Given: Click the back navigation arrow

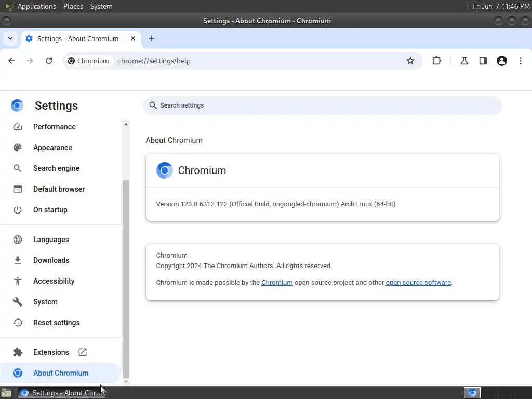Looking at the screenshot, I should [11, 61].
